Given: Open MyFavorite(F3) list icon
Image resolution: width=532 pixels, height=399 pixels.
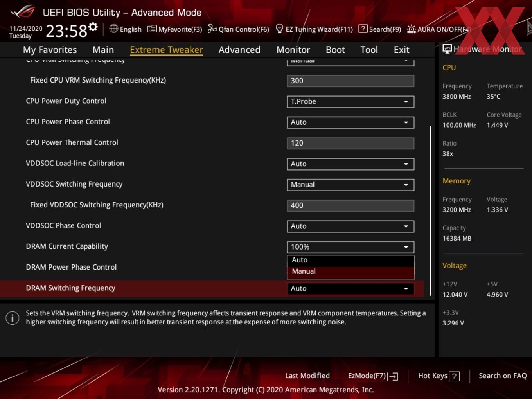Looking at the screenshot, I should tap(152, 29).
